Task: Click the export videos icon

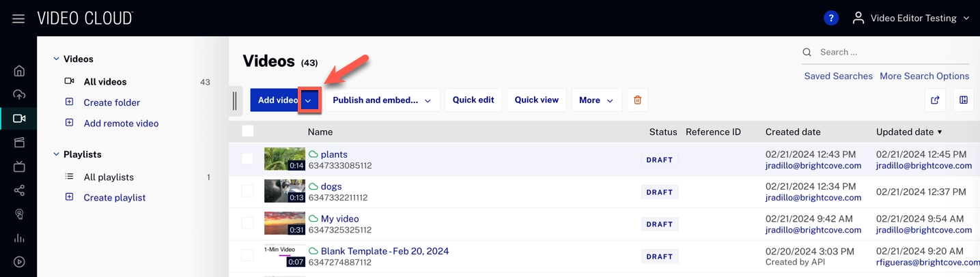Action: pos(935,100)
